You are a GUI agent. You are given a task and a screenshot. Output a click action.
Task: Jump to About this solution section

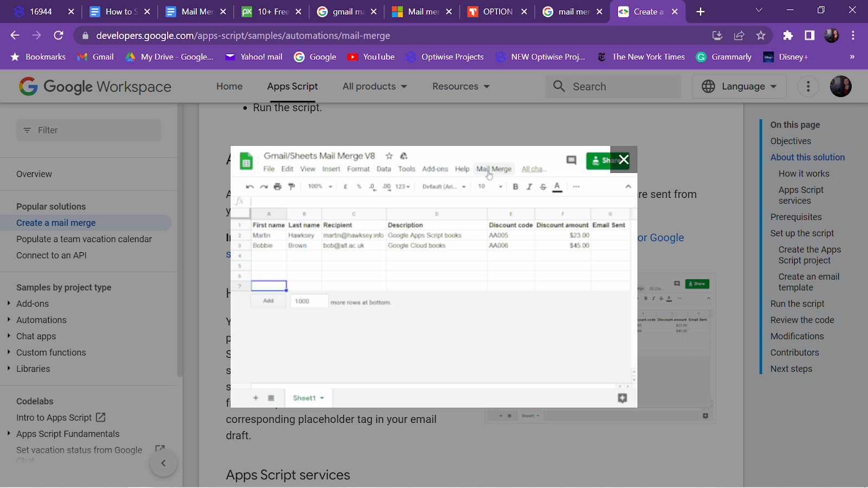(x=807, y=157)
